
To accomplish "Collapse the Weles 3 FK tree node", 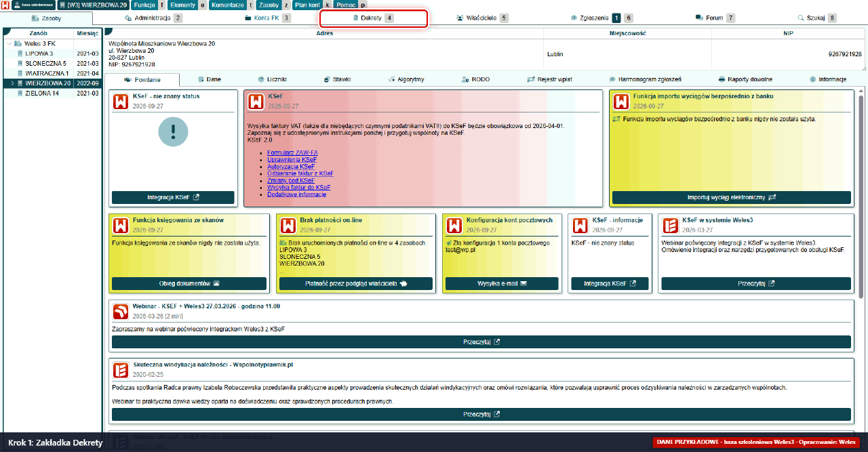I will click(9, 43).
